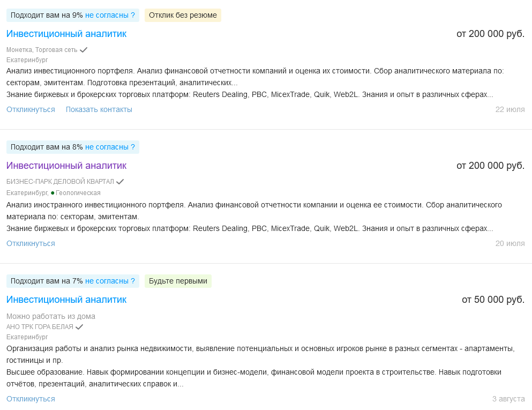
Task: Open the purple visited Инвестиционный аналитик vacancy title
Action: (66, 166)
